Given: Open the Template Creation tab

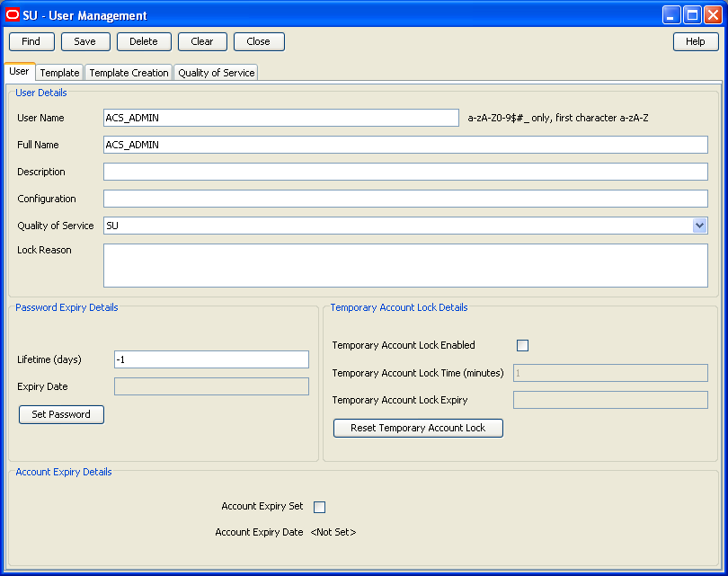Looking at the screenshot, I should pos(128,72).
